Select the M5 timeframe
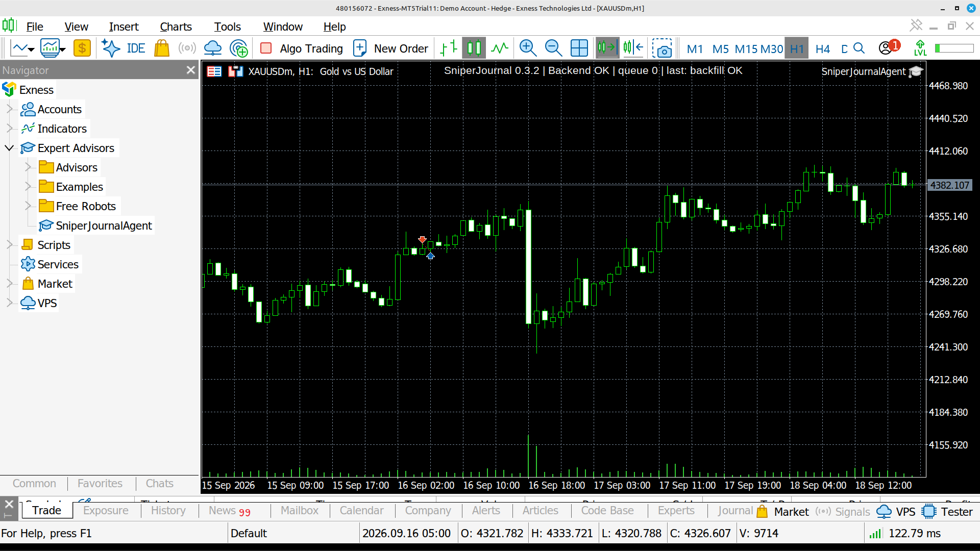 [x=720, y=49]
